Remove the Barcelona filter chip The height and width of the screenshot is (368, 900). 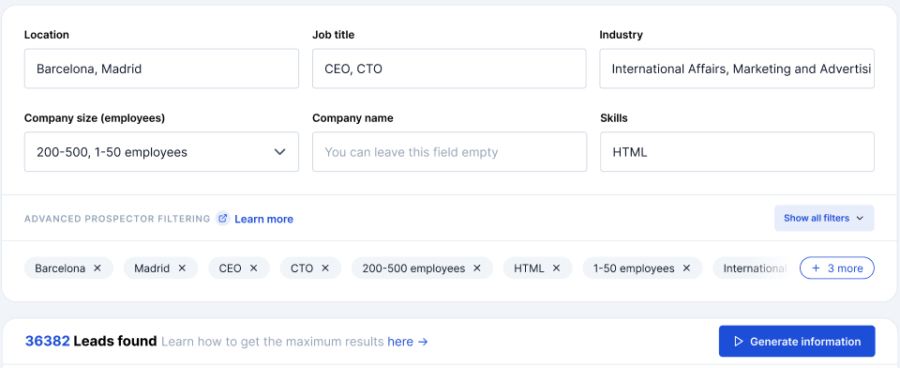(x=97, y=268)
